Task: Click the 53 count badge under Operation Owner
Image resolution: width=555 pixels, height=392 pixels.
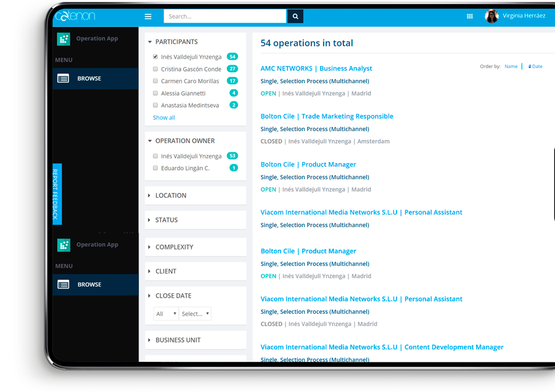Action: pos(232,156)
